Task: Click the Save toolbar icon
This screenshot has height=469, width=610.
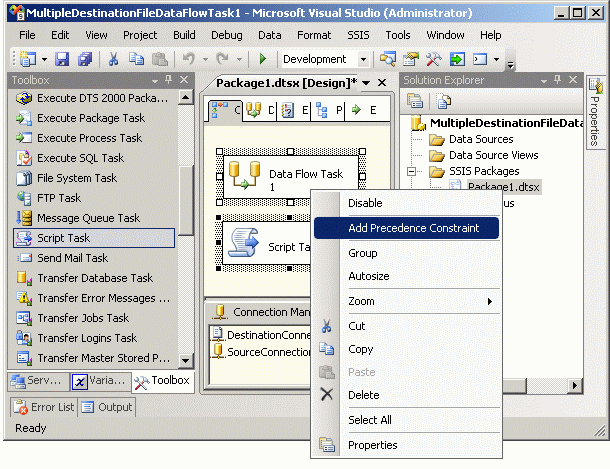Action: pyautogui.click(x=62, y=59)
